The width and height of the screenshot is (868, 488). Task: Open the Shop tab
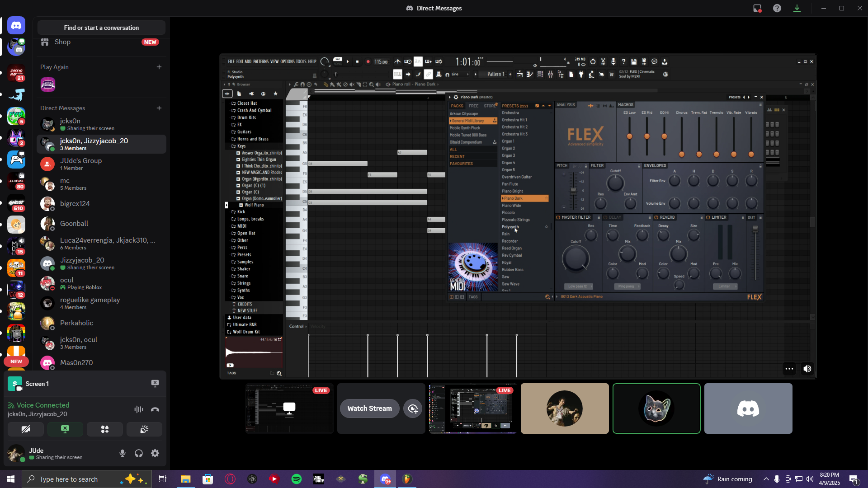pyautogui.click(x=62, y=42)
